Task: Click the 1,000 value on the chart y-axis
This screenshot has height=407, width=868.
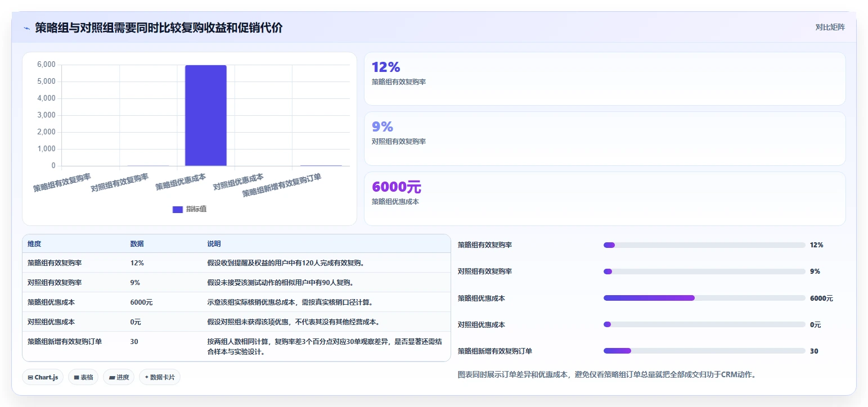Action: 46,149
